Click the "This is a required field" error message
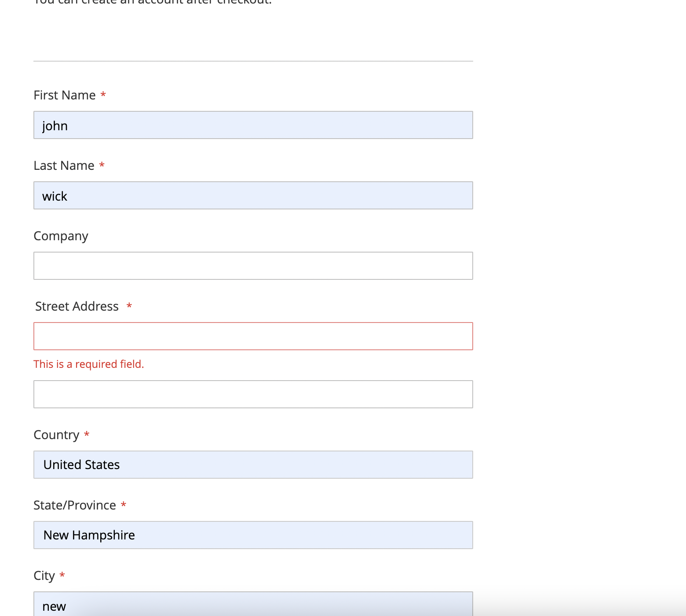This screenshot has width=686, height=616. 89,364
